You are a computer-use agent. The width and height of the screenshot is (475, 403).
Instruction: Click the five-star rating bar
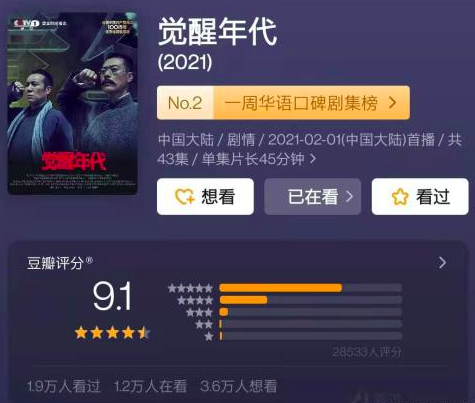311,288
